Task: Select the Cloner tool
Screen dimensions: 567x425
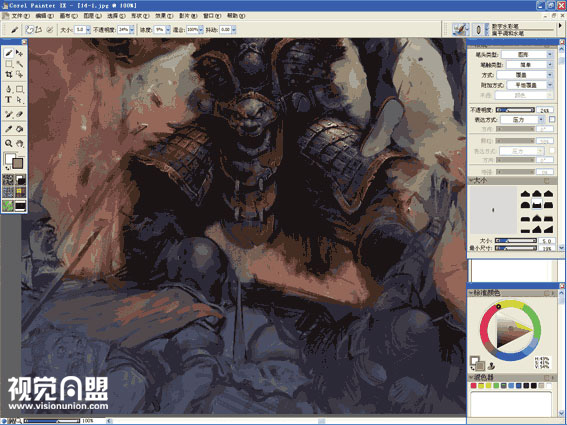Action: (9, 114)
